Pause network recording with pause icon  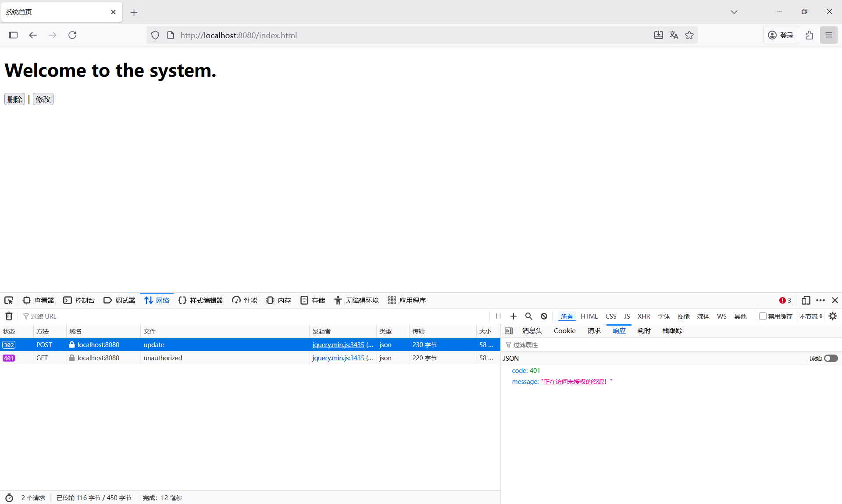[498, 316]
